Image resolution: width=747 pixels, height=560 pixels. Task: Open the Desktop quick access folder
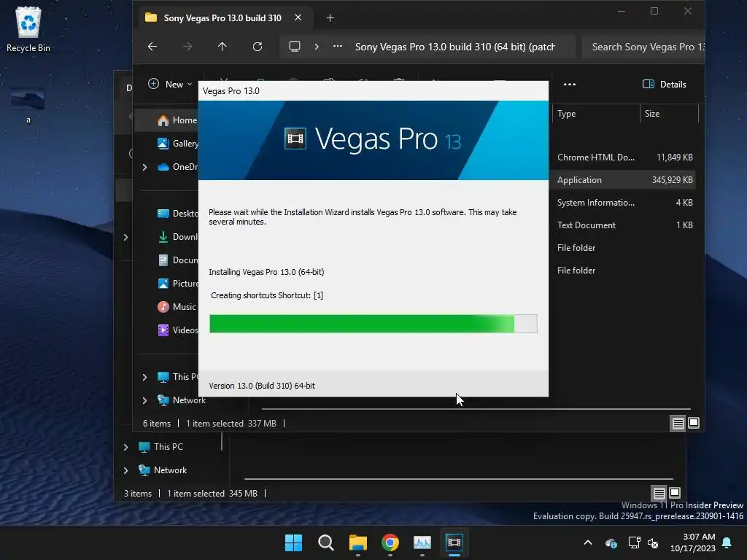pyautogui.click(x=177, y=214)
